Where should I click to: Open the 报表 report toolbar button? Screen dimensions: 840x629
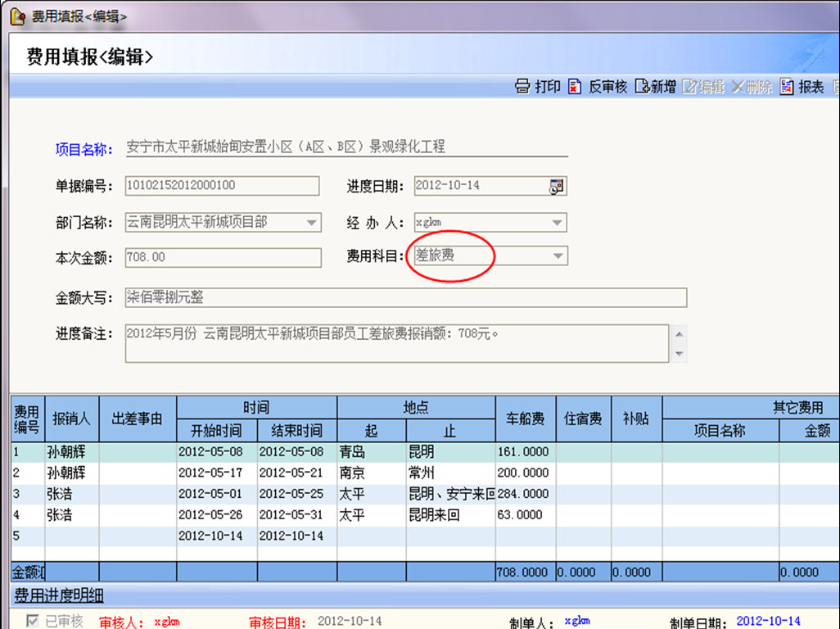coord(802,87)
